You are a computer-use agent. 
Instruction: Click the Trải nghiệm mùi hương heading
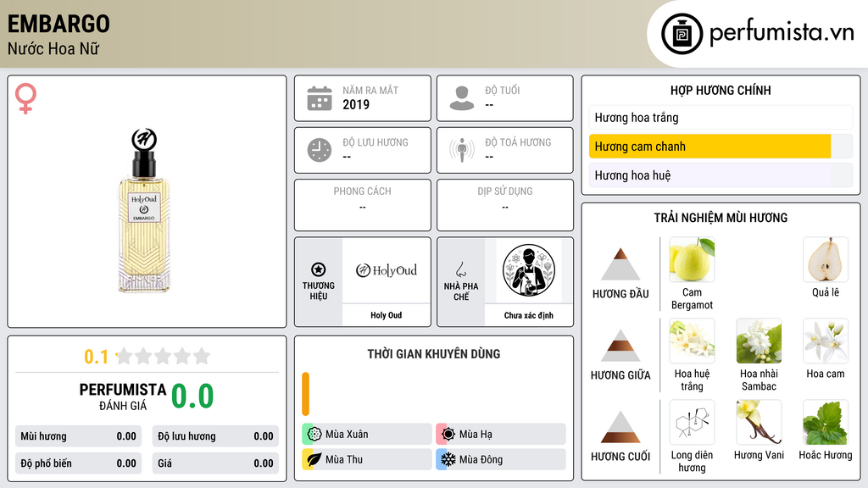point(721,218)
